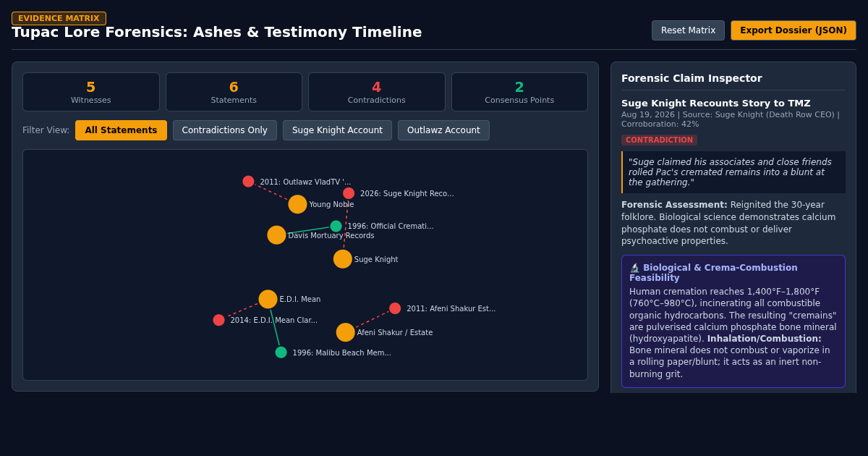Select the 2026 Suge Knight Reco statement dot
The width and height of the screenshot is (868, 456).
click(x=349, y=193)
